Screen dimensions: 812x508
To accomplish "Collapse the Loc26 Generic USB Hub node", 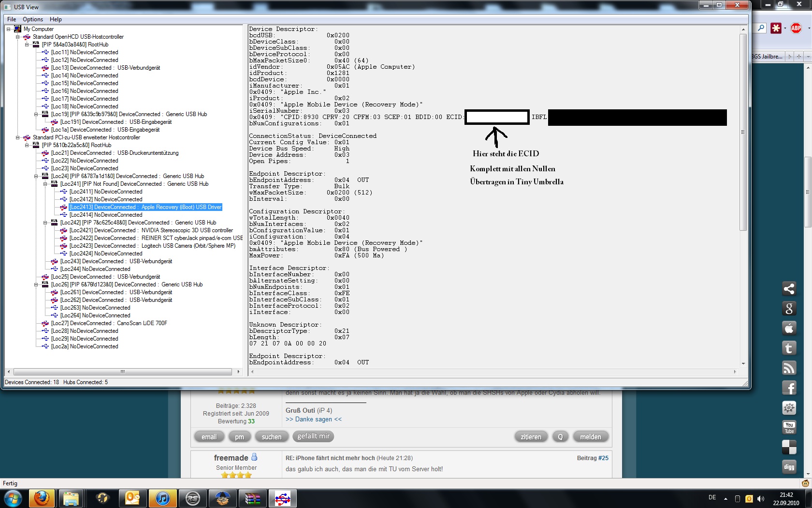I will [36, 284].
